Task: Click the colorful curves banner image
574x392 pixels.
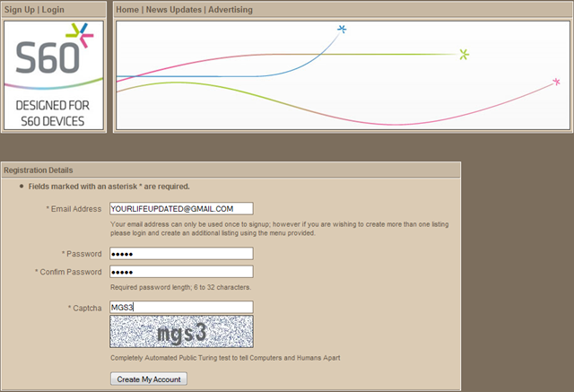Action: [343, 75]
